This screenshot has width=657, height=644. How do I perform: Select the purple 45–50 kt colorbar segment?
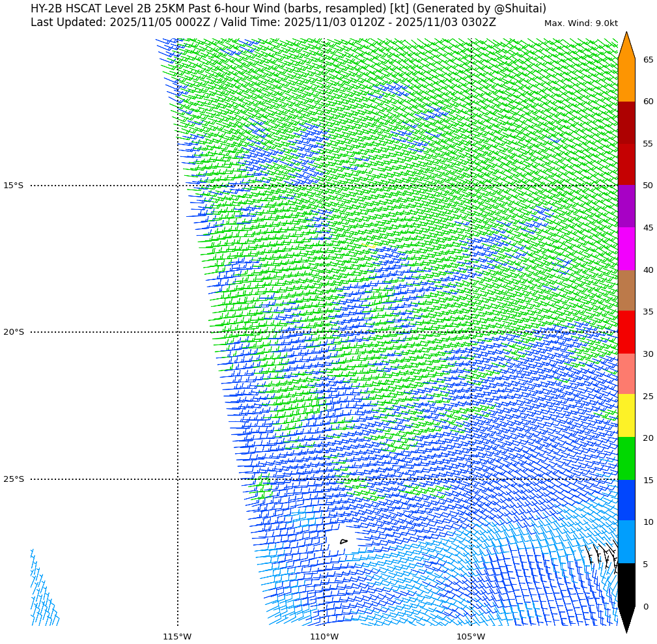click(626, 206)
